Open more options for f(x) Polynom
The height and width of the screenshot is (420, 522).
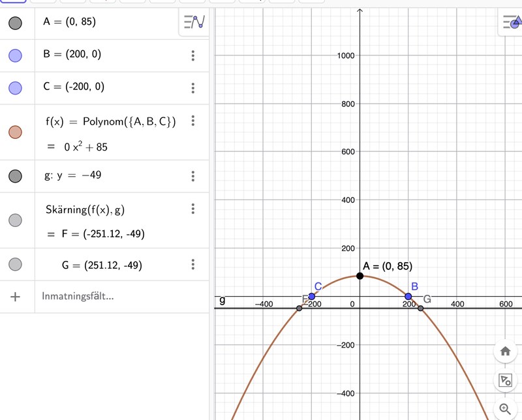(x=193, y=121)
